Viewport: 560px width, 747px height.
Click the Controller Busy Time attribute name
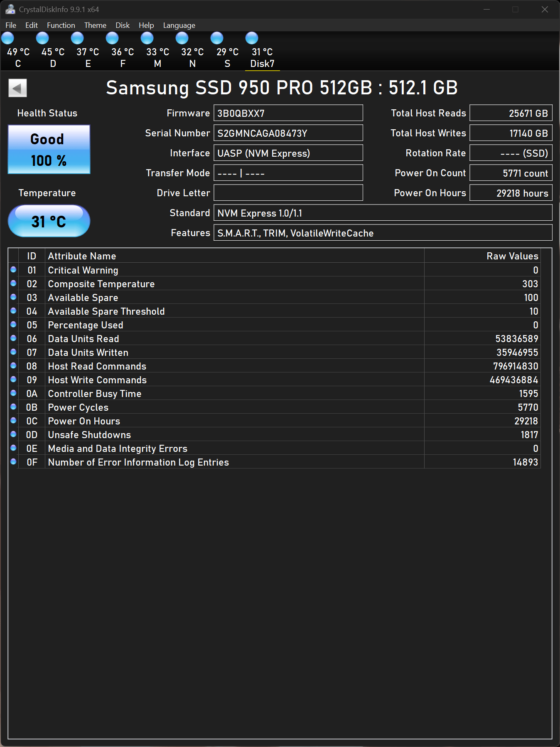(95, 394)
